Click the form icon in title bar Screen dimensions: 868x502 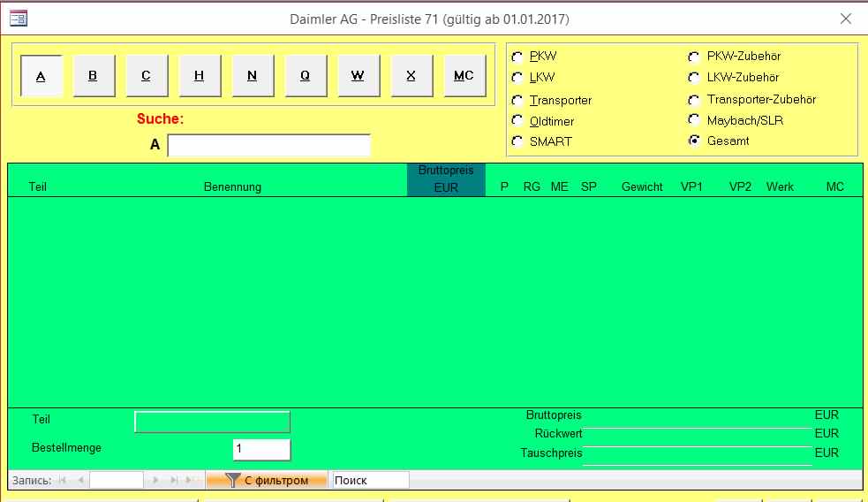[x=19, y=19]
